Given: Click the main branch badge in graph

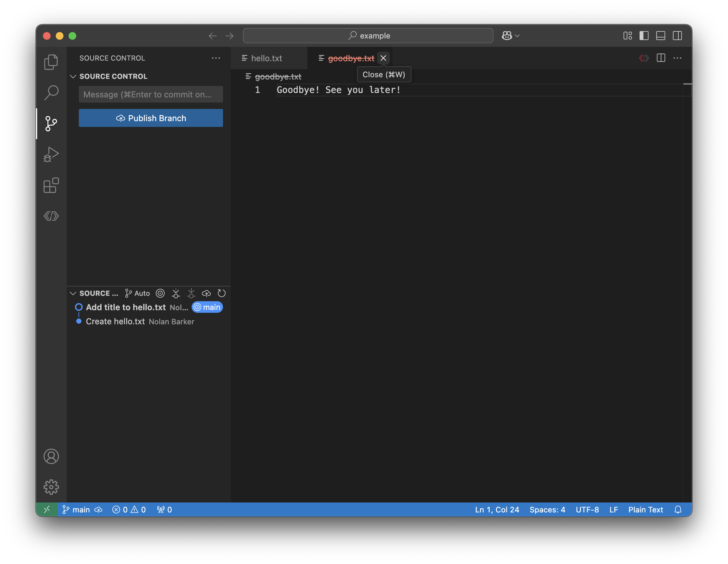Looking at the screenshot, I should 207,307.
